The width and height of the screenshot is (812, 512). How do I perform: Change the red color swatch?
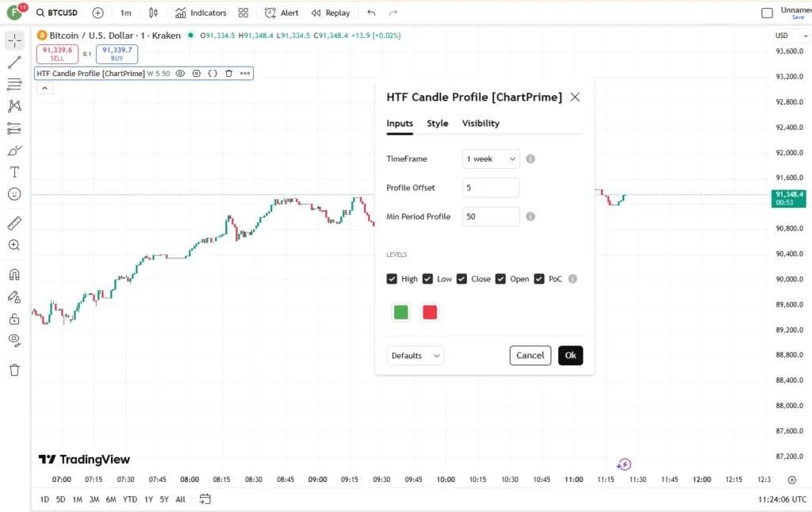[430, 312]
